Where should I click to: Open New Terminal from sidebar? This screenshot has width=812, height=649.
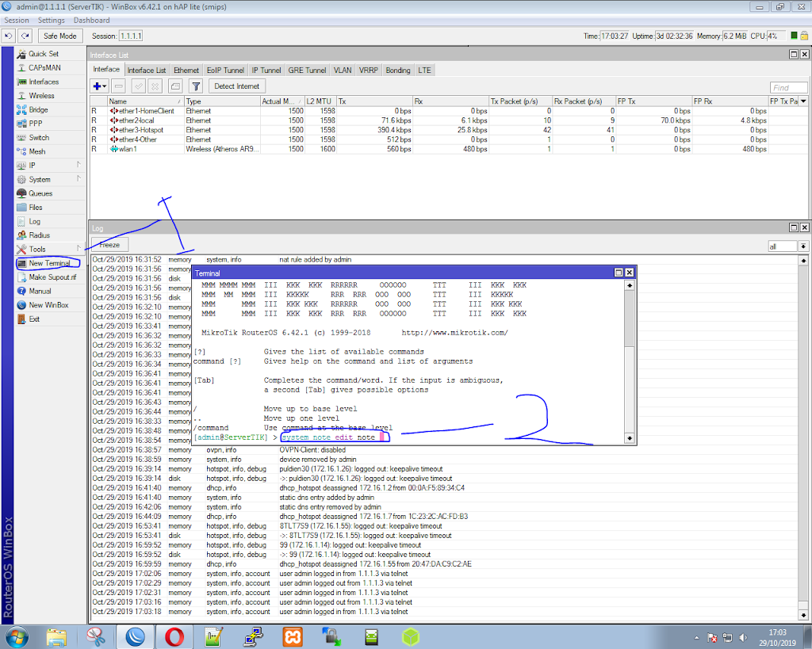[x=49, y=263]
